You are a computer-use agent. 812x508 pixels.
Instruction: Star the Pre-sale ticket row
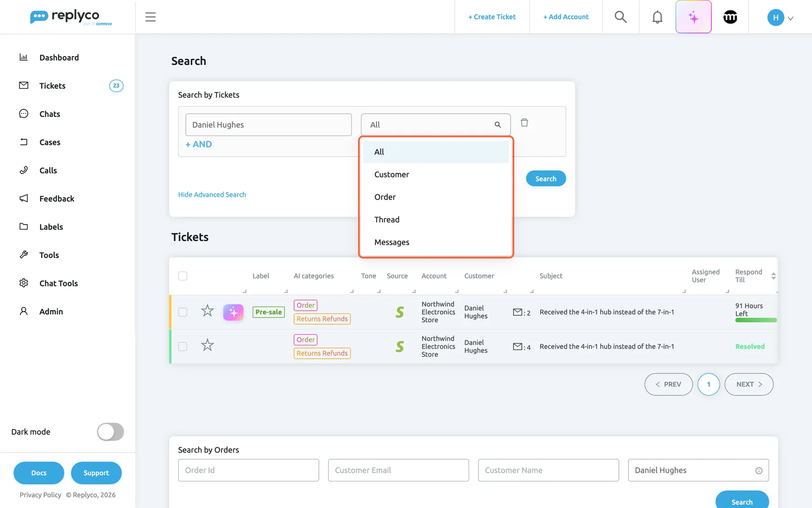(x=207, y=311)
